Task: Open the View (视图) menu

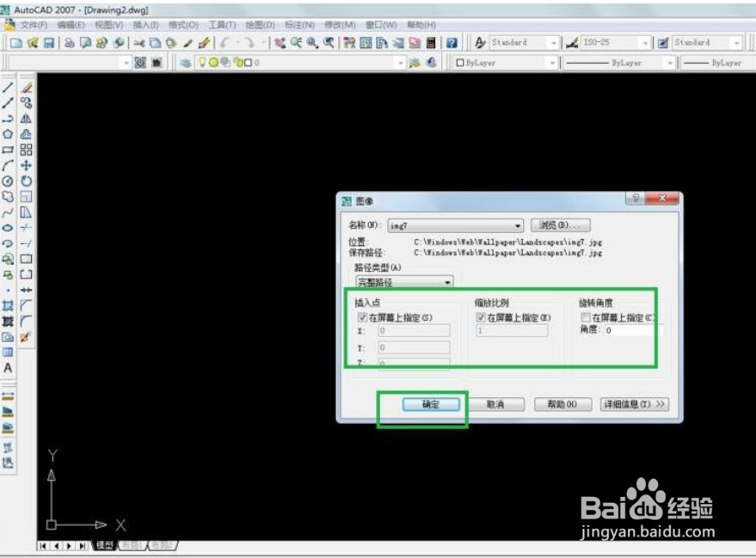Action: click(x=108, y=25)
